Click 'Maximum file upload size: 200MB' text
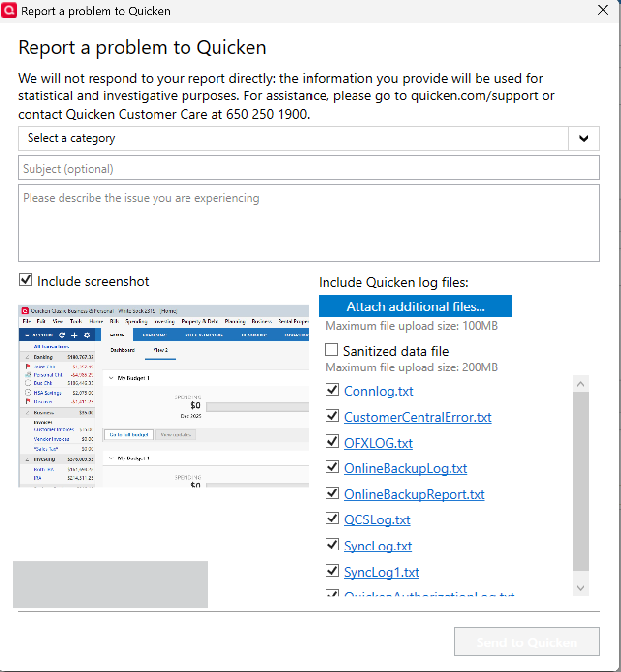 [412, 367]
